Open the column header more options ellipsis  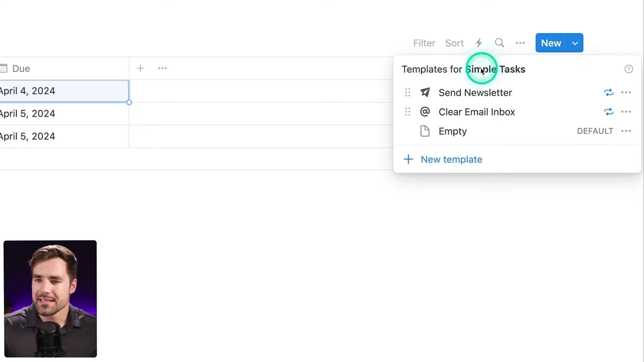coord(163,68)
